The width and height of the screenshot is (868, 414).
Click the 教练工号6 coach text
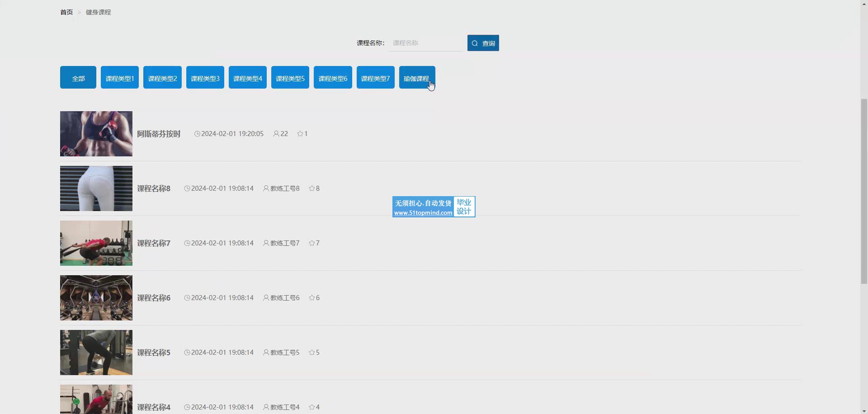point(285,298)
